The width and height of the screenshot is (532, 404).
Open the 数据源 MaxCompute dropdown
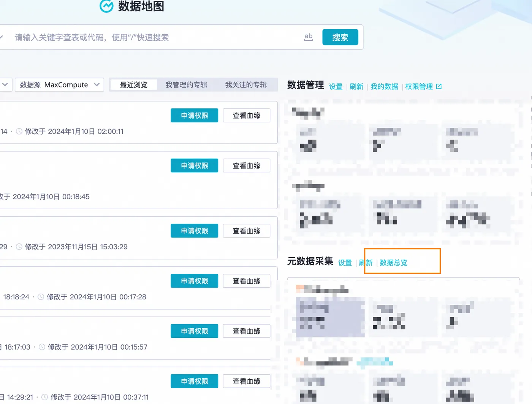coord(59,84)
